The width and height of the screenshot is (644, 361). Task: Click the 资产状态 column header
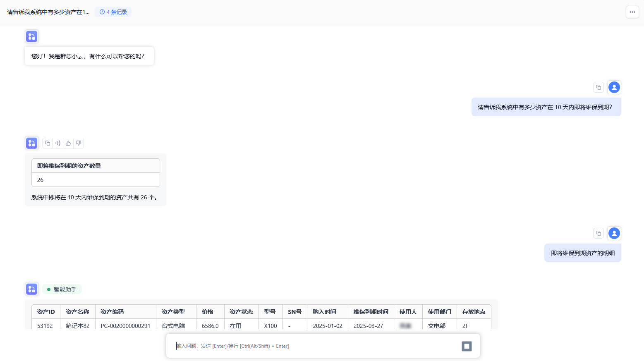point(241,312)
